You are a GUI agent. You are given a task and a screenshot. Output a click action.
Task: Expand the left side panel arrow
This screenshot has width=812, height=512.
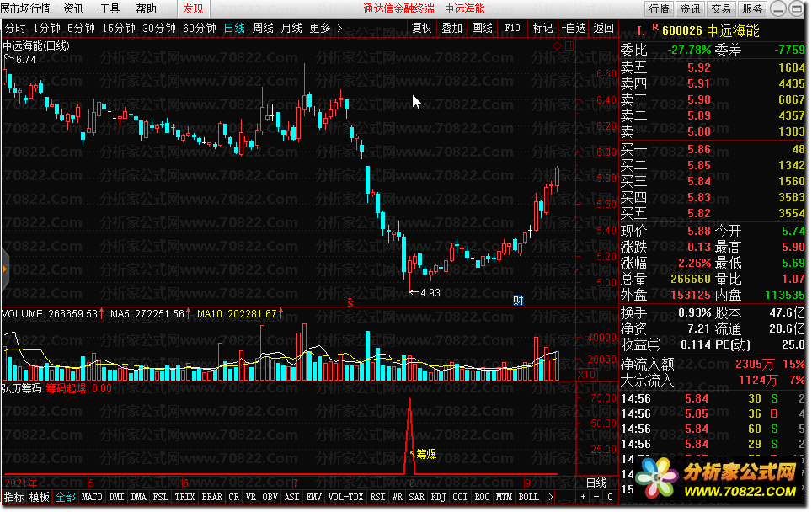[4, 269]
